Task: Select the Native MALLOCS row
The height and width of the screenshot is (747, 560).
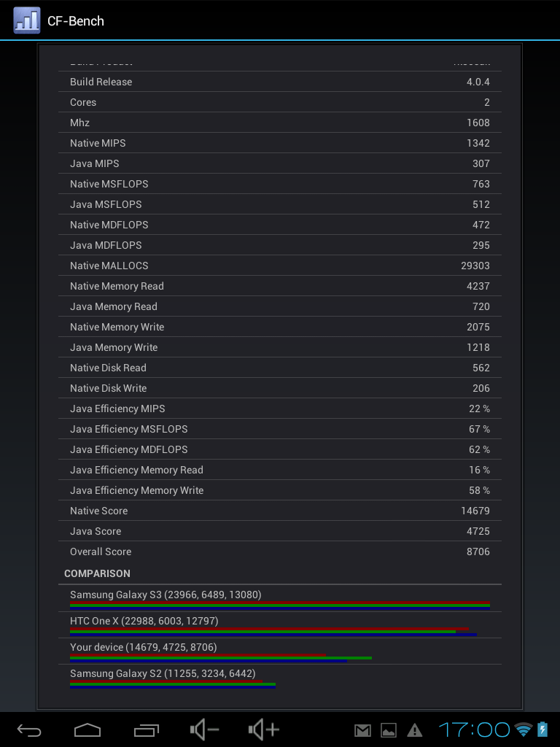Action: [x=280, y=266]
